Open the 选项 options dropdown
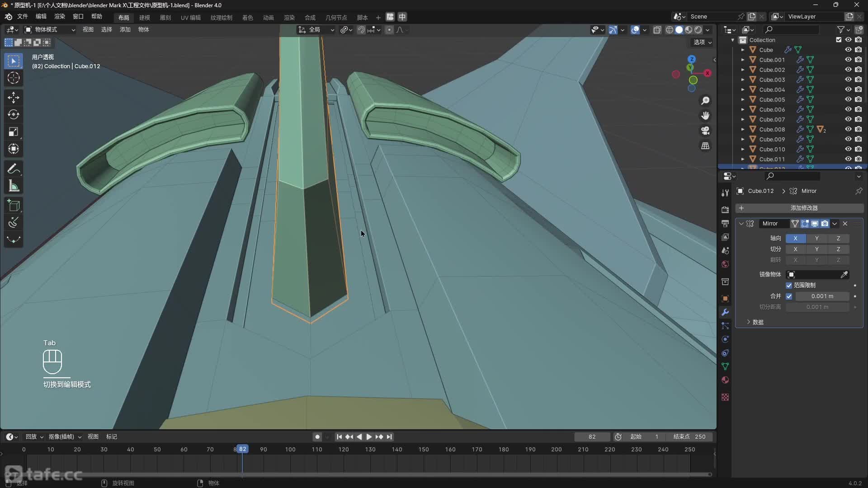Screen dimensions: 868x488 click(703, 42)
